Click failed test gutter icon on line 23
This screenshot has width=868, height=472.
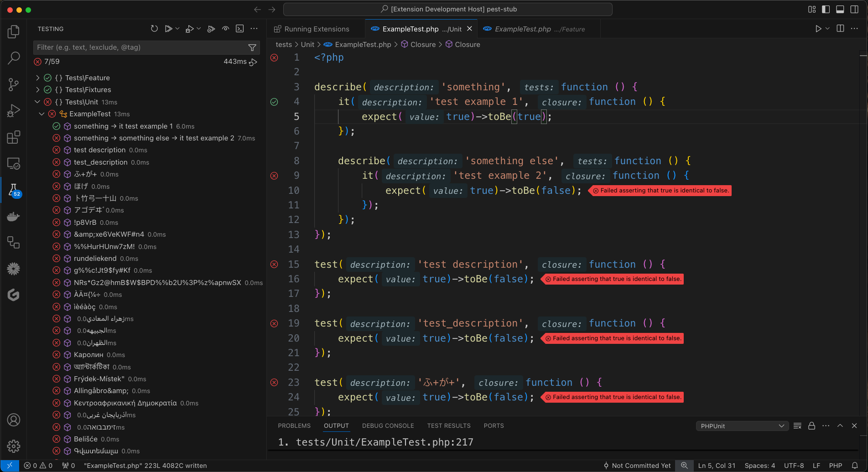(x=274, y=382)
